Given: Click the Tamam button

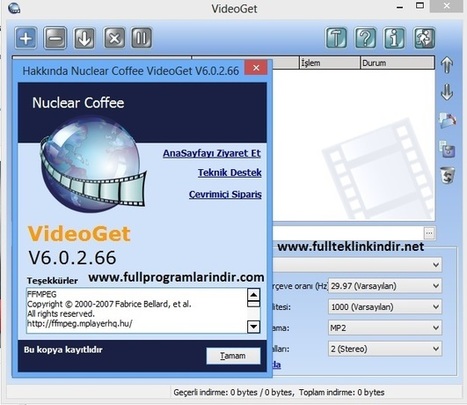Looking at the screenshot, I should [233, 356].
